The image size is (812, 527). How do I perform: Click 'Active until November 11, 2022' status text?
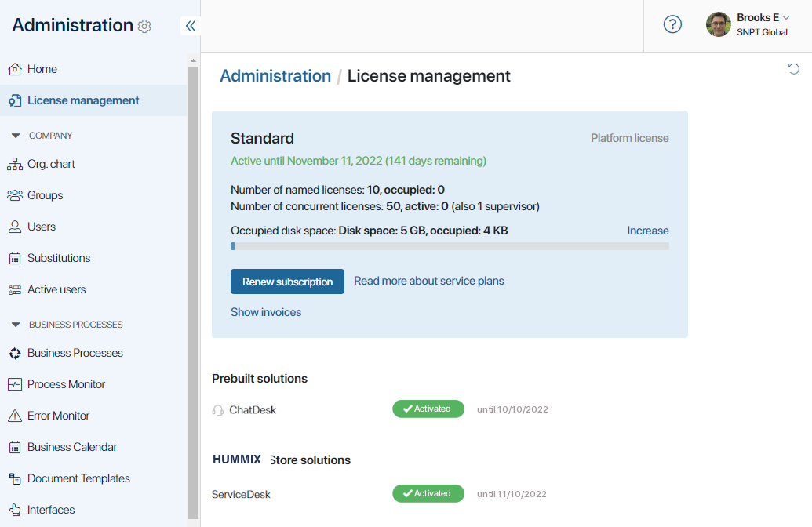(x=359, y=161)
